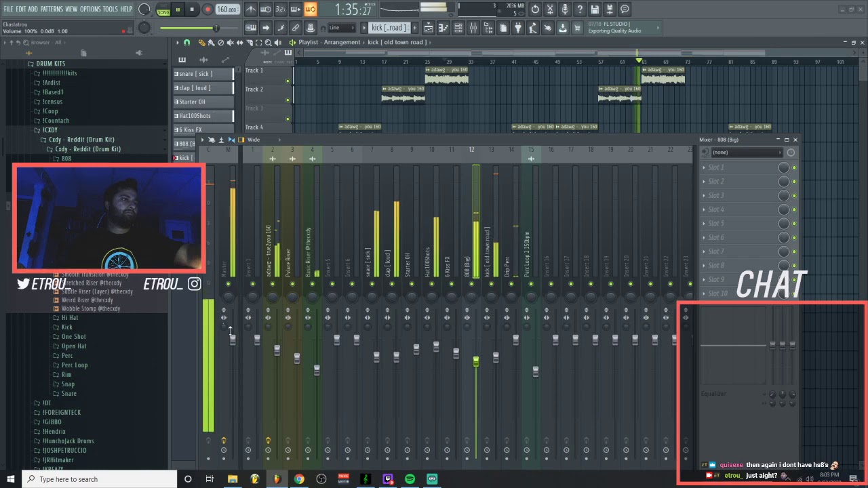Click the Master mixer volume fader
The image size is (868, 488).
(233, 340)
